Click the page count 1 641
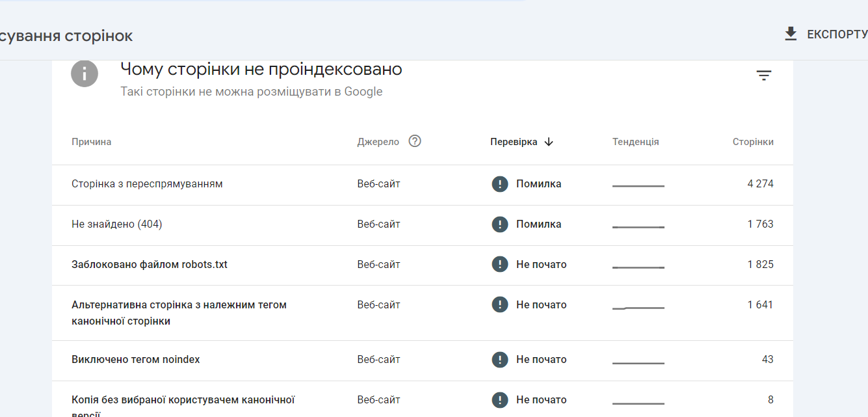 tap(760, 305)
